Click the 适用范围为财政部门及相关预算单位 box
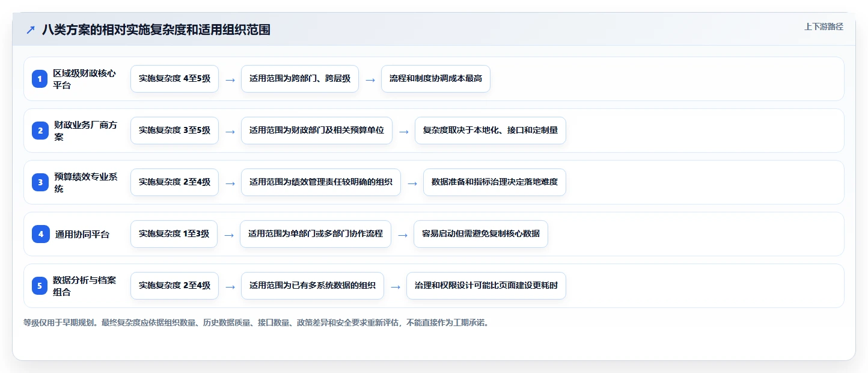Viewport: 868px width, 373px height. tap(317, 131)
